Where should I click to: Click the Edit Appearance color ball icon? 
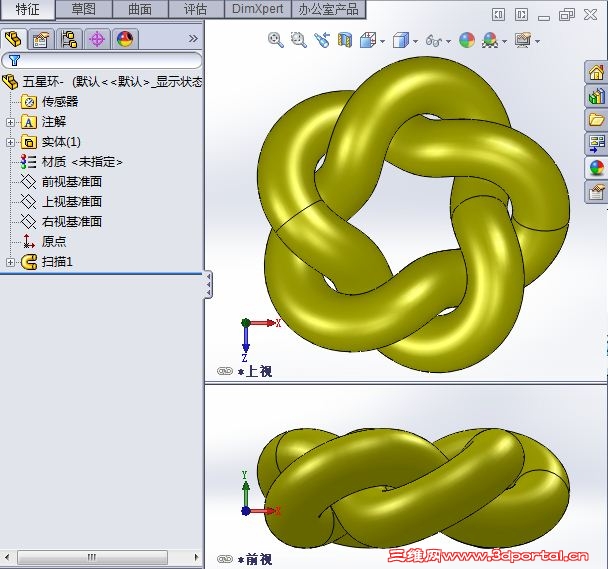point(467,40)
